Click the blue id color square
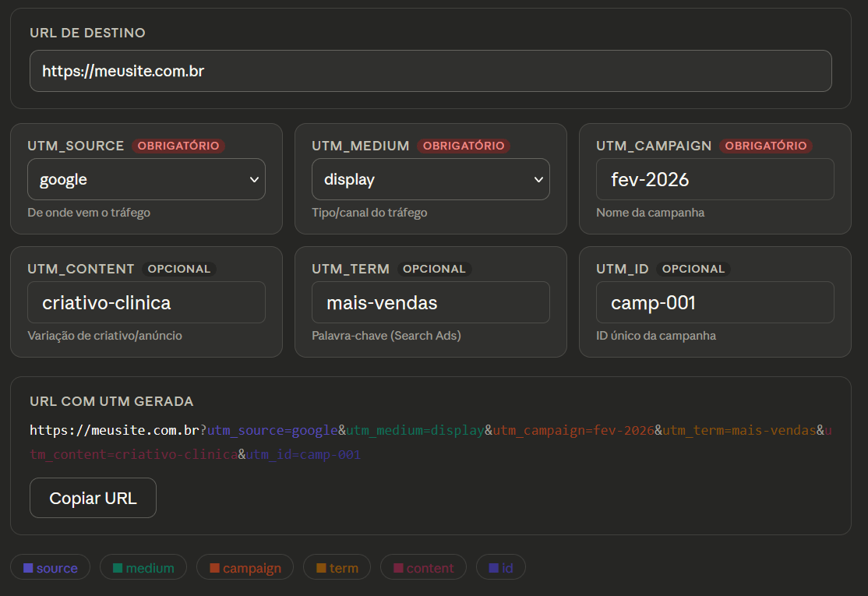868x596 pixels. [x=494, y=568]
